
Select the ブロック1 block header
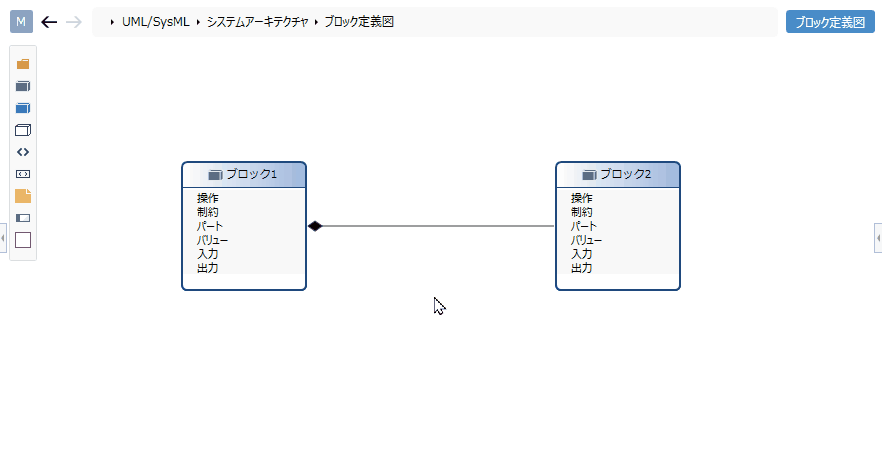244,174
